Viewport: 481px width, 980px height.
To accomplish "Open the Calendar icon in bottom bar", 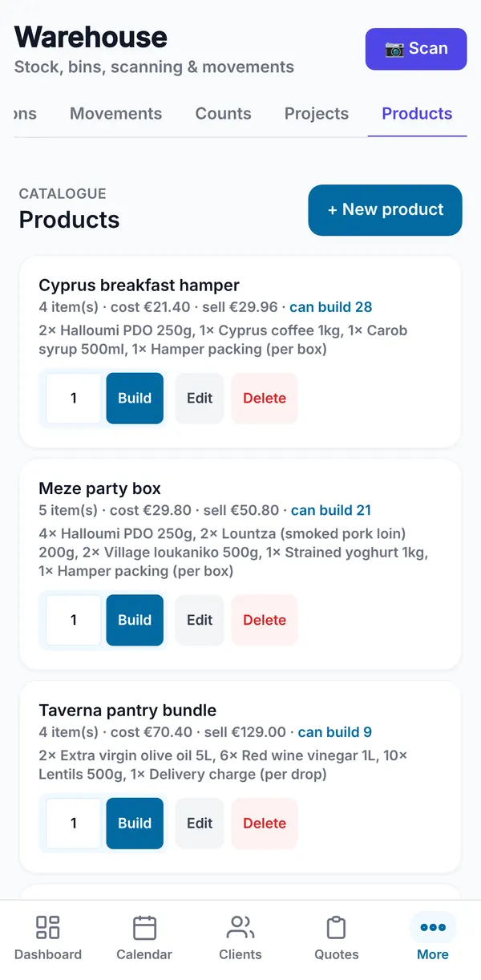I will [x=144, y=928].
